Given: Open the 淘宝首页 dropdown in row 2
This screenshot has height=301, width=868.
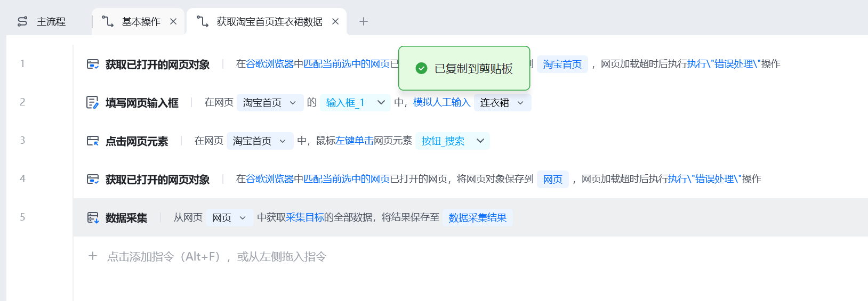Looking at the screenshot, I should click(x=270, y=102).
